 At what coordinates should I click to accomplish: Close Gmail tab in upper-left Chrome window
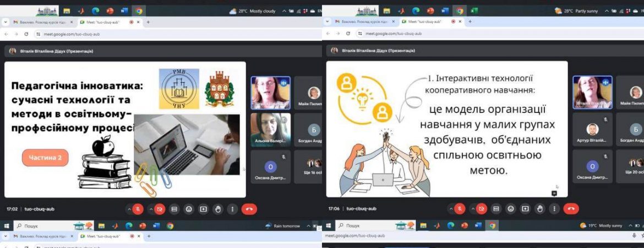pyautogui.click(x=72, y=22)
